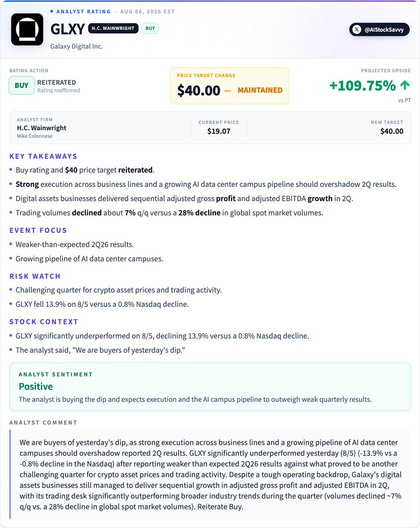Select the Stock Context heading
The height and width of the screenshot is (528, 420).
[x=44, y=322]
